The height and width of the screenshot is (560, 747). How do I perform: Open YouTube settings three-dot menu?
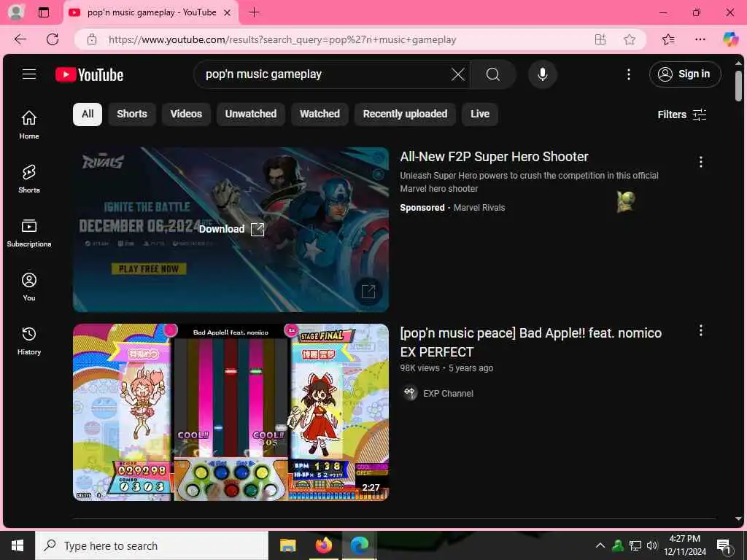(x=629, y=74)
